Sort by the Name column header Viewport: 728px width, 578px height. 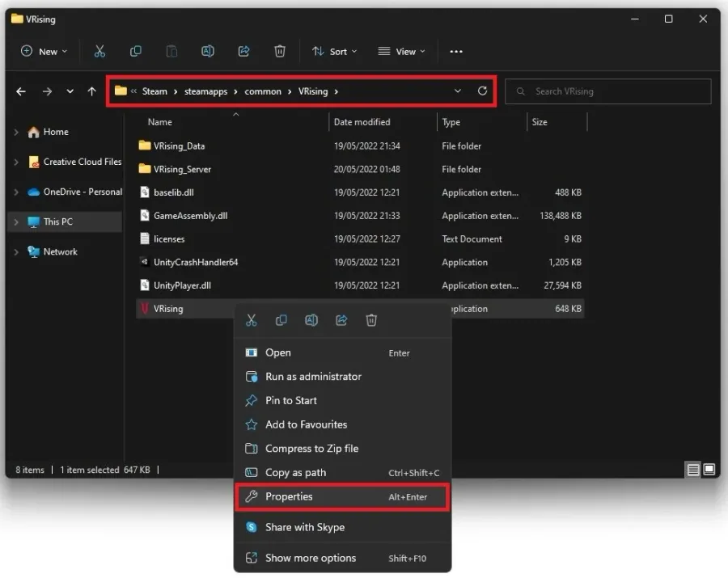coord(159,122)
